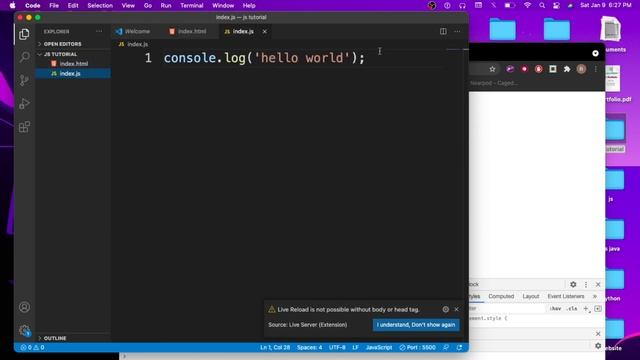Click the console.log code on line 1
The image size is (640, 360).
[264, 58]
